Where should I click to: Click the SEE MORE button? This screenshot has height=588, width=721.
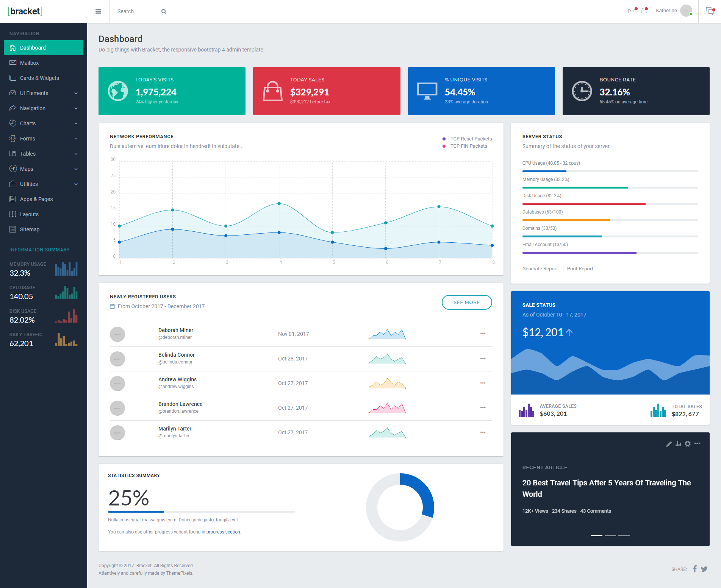coord(467,302)
